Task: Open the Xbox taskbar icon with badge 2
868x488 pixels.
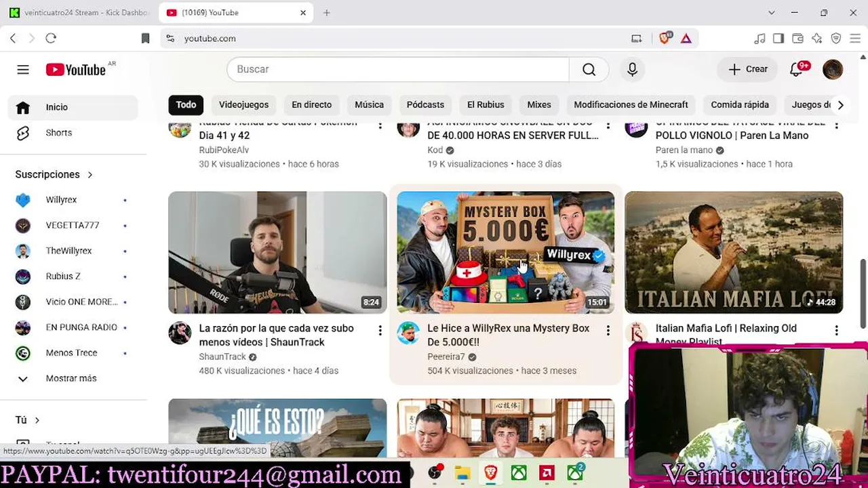Action: click(x=575, y=472)
